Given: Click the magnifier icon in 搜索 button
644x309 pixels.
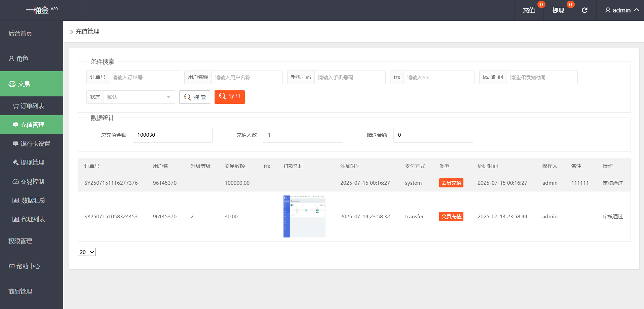Looking at the screenshot, I should point(188,97).
